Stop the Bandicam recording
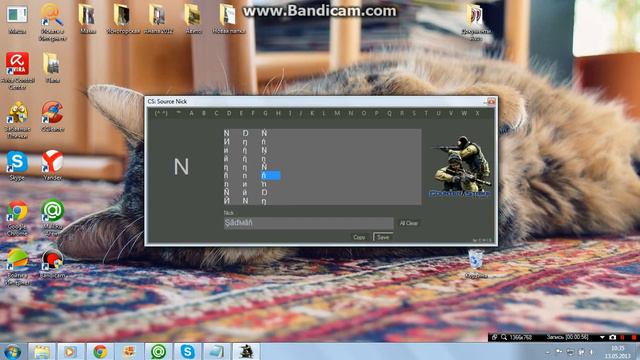 [633, 338]
